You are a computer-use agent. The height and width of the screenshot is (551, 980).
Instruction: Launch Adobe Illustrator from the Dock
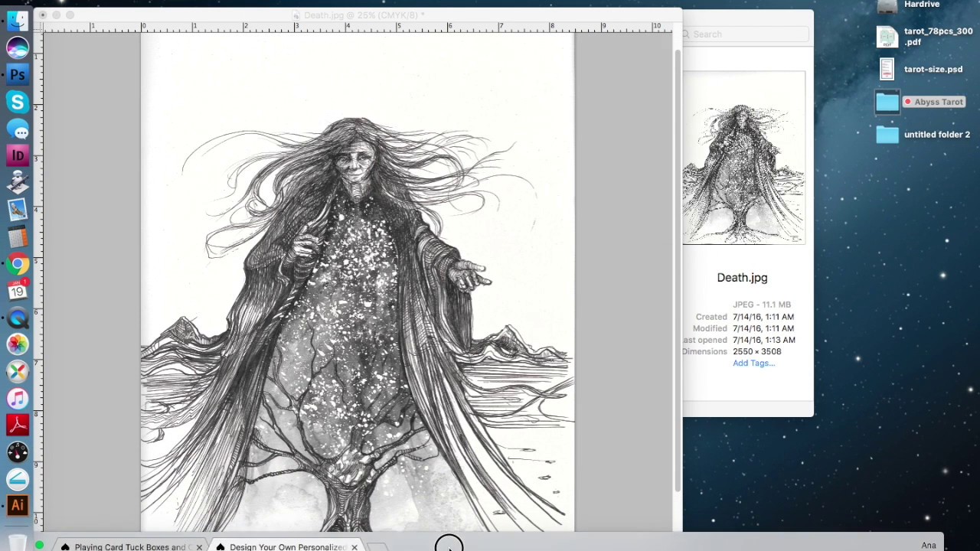[x=18, y=506]
